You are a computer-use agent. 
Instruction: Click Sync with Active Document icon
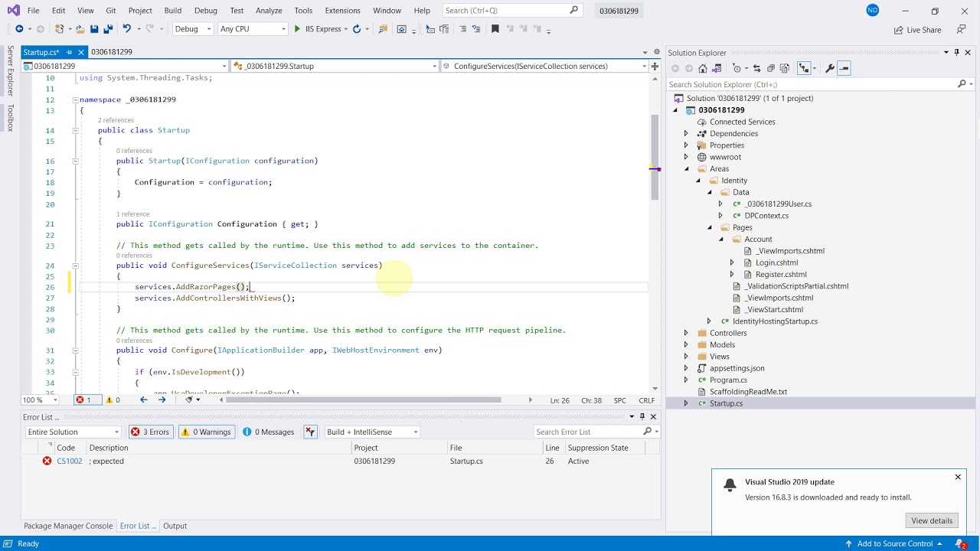click(756, 68)
